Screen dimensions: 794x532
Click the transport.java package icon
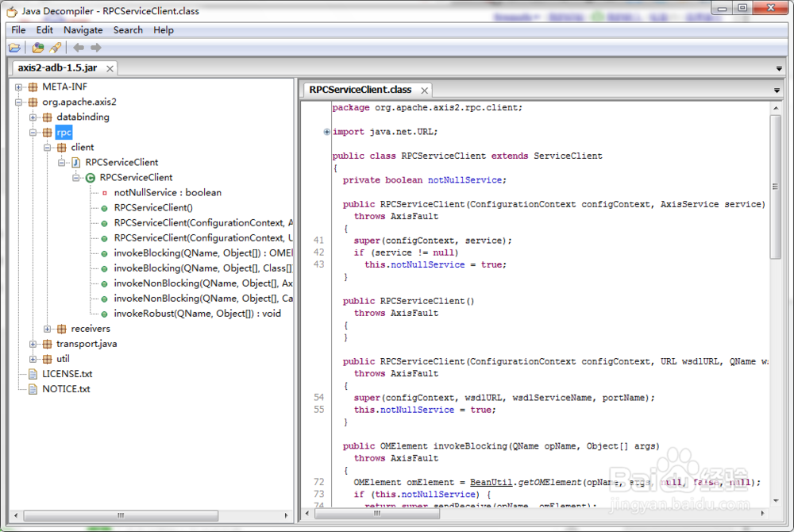(x=47, y=344)
